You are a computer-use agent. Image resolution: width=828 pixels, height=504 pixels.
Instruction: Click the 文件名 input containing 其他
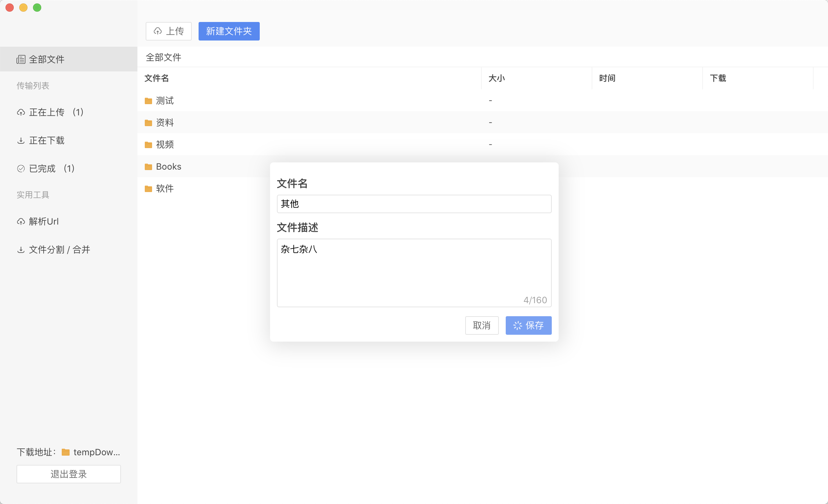coord(414,204)
